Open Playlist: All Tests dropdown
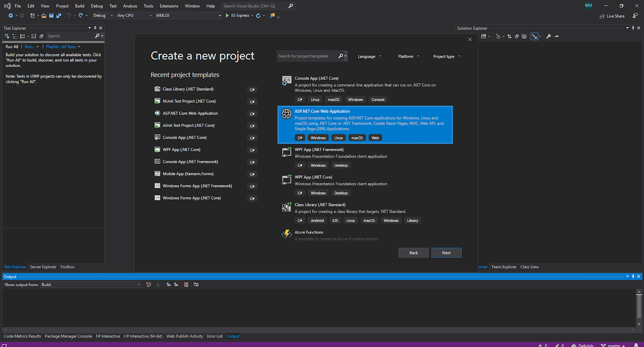The height and width of the screenshot is (347, 644). (x=63, y=47)
